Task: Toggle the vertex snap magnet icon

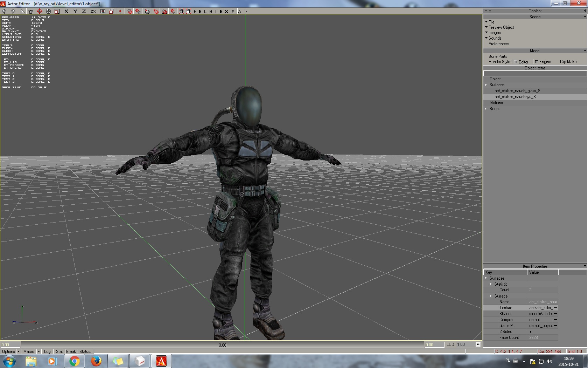Action: coord(156,11)
